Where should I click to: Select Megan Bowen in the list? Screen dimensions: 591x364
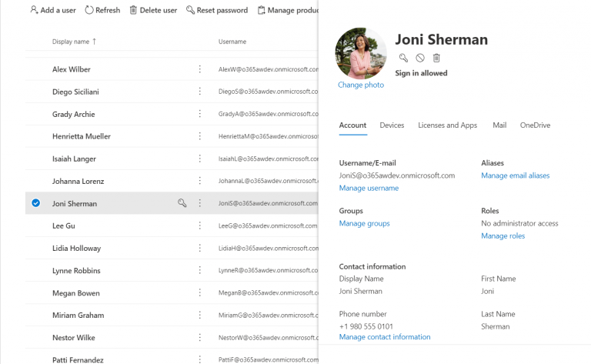coord(75,293)
